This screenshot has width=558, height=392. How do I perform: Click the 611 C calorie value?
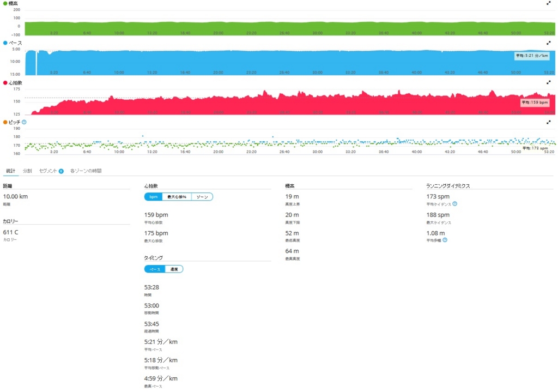tap(11, 232)
